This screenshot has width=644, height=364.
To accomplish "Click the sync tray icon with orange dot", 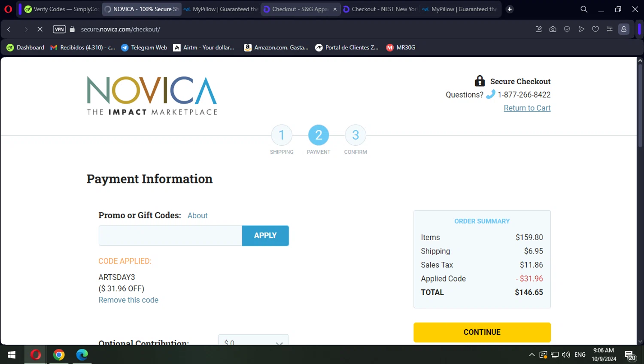I will pos(543,355).
